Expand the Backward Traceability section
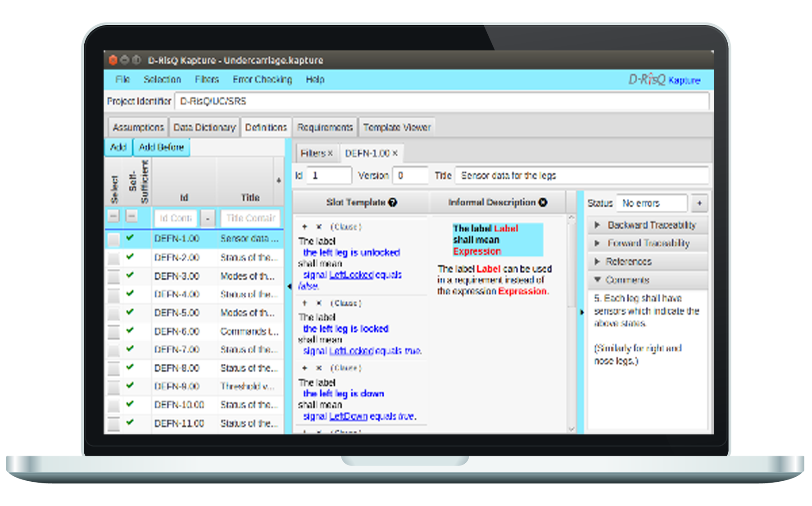This screenshot has height=506, width=812. (598, 225)
